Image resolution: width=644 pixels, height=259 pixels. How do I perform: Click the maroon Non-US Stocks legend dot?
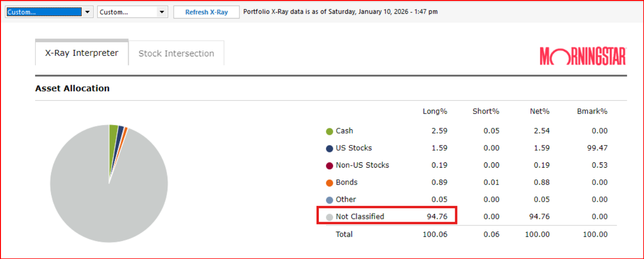point(329,166)
